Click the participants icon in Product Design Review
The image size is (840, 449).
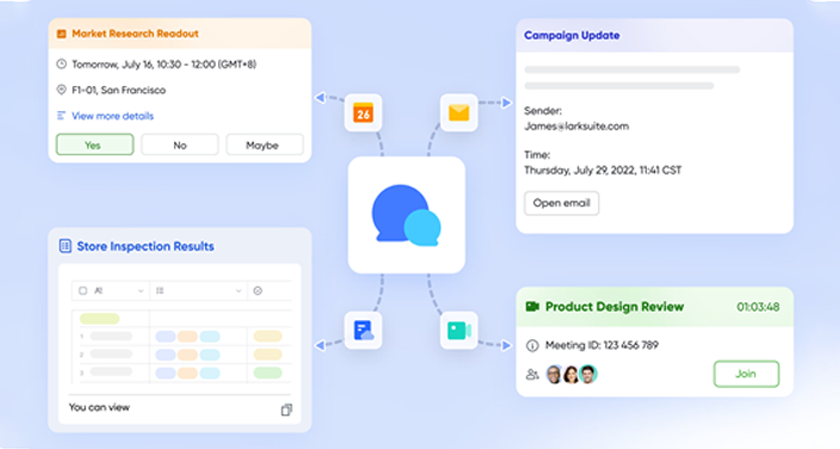click(532, 374)
